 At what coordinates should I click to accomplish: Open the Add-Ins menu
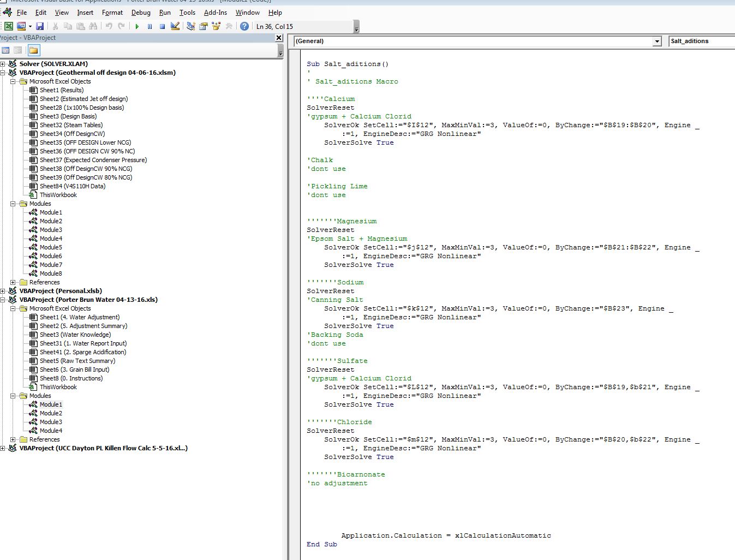tap(216, 12)
